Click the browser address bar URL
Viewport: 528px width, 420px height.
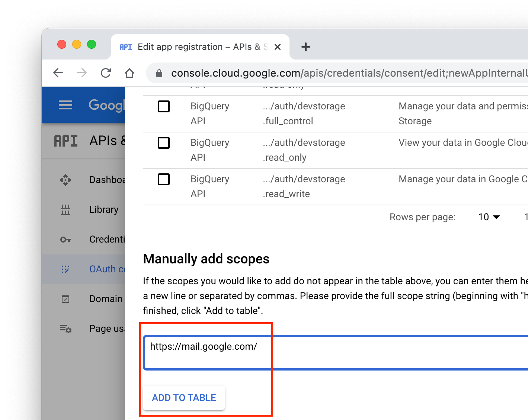coord(349,73)
